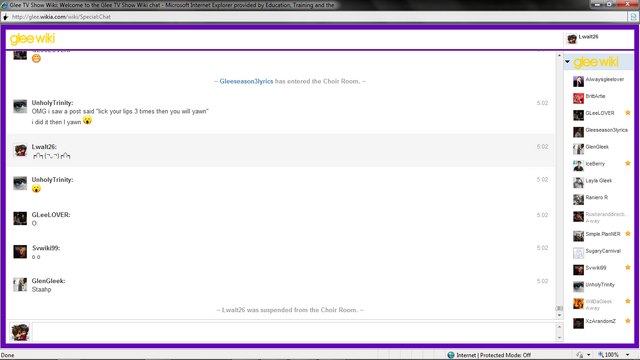Click the UnholyTrinity username on the yawn message
Image resolution: width=640 pixels, height=360 pixels.
52,103
